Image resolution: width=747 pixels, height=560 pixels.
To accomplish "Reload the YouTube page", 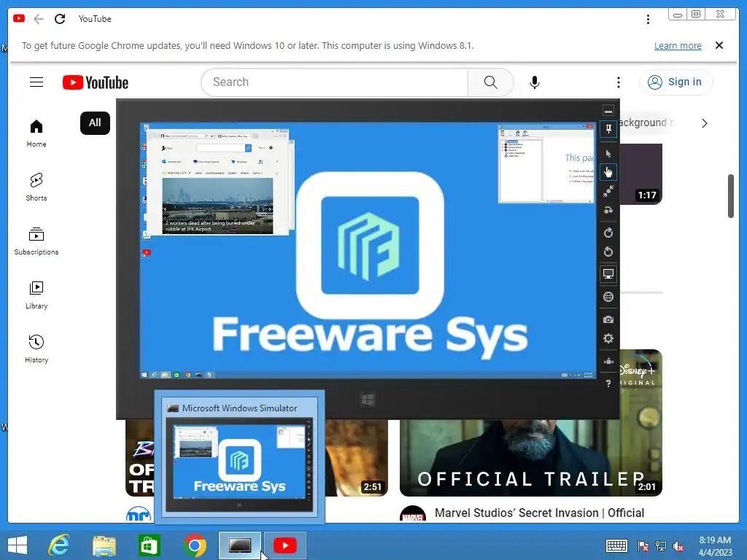I will (x=60, y=19).
